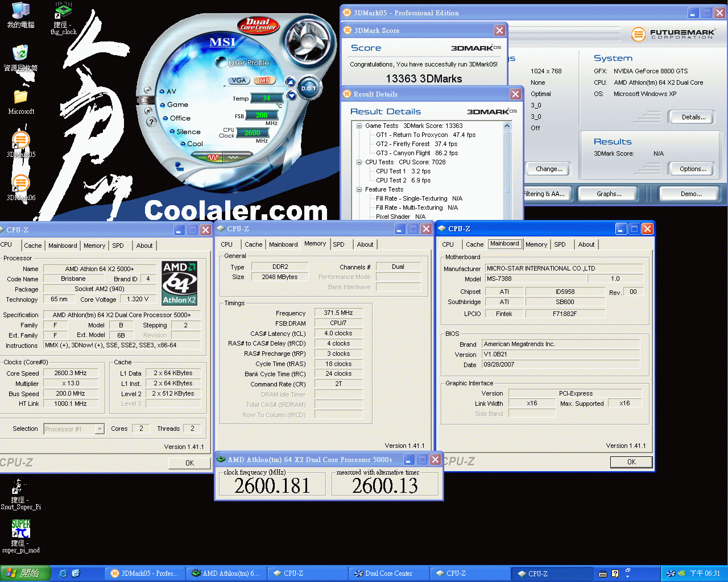728x582 pixels.
Task: Select the Game mode in Dual Core Center
Action: pos(175,105)
